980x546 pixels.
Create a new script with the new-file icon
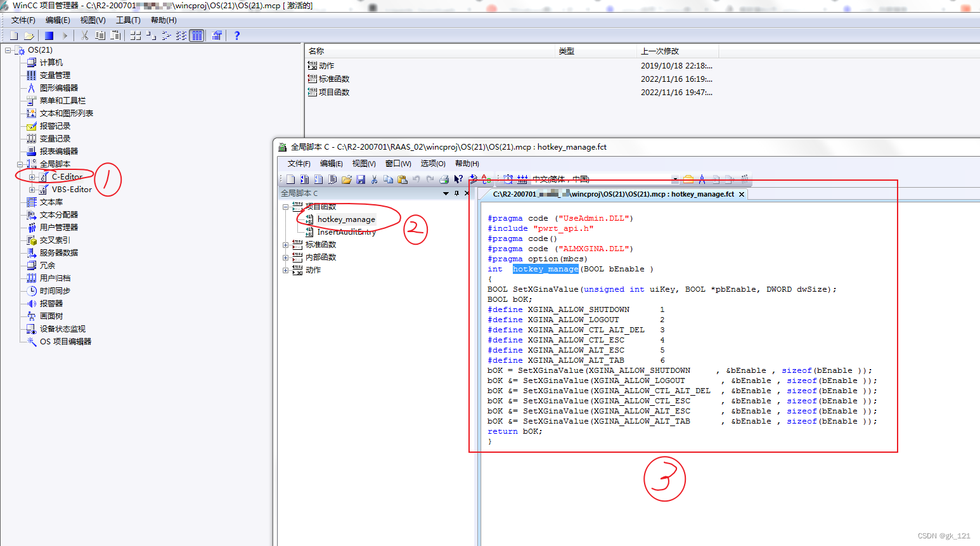point(291,179)
